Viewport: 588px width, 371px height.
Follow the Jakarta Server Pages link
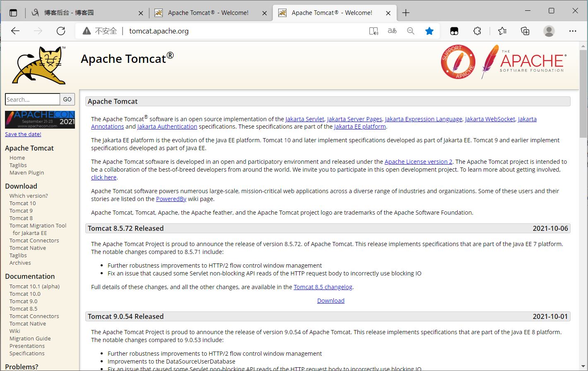[x=354, y=119]
